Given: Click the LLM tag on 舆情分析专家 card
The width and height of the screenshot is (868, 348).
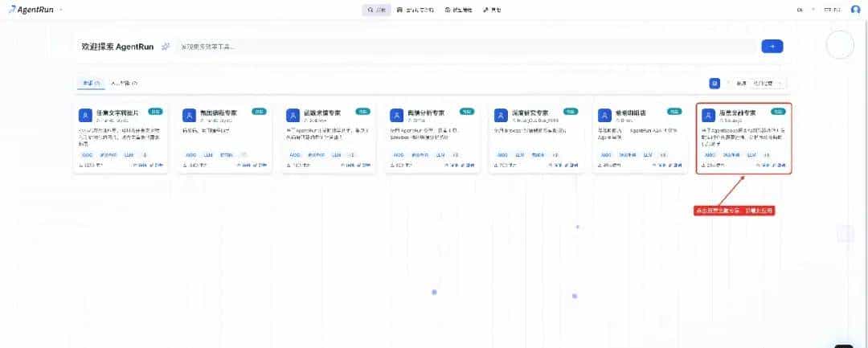Looking at the screenshot, I should 440,155.
